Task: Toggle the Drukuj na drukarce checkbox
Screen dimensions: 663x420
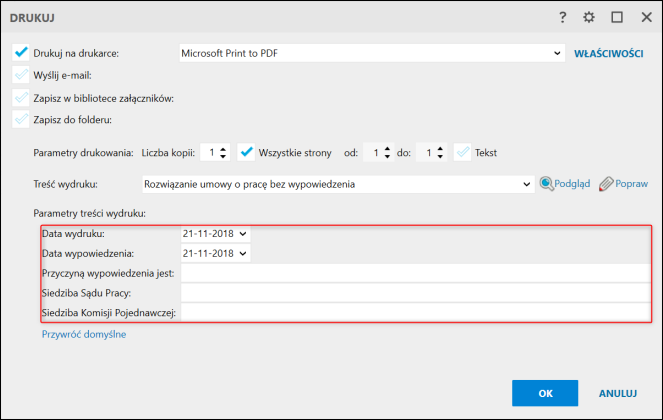Action: 21,52
